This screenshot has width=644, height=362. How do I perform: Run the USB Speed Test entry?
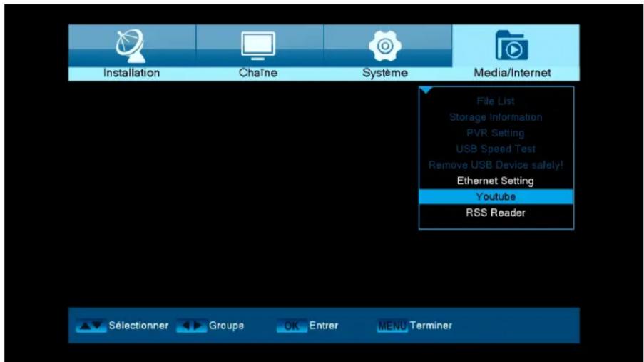coord(496,149)
